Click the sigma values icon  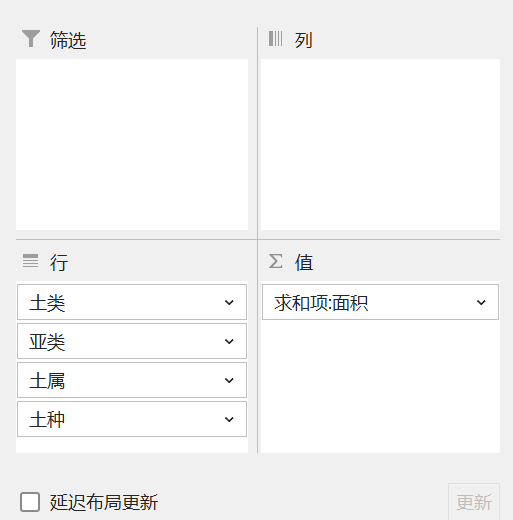[276, 261]
